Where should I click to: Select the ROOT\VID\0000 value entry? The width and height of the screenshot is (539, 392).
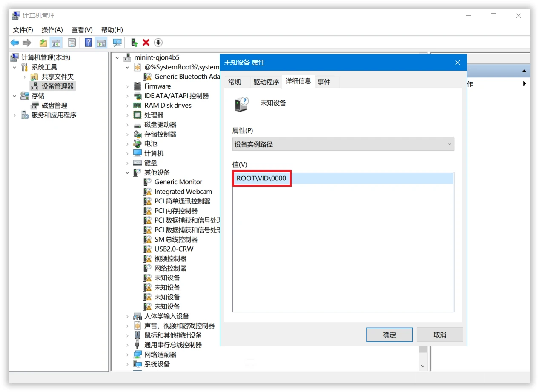pos(260,178)
